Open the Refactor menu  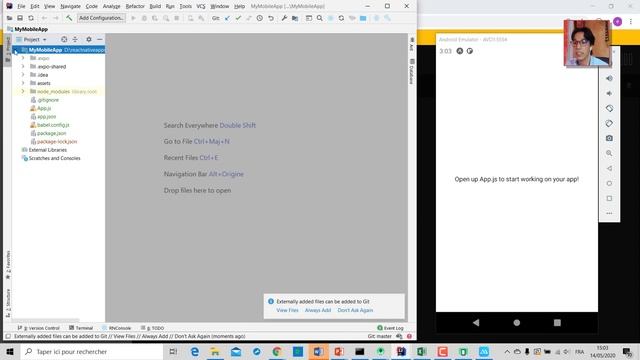tap(135, 7)
